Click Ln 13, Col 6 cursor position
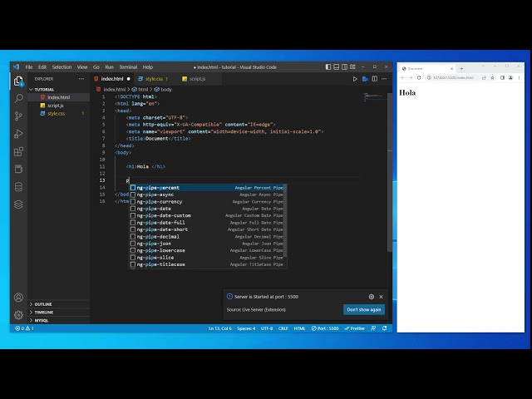 (219, 328)
